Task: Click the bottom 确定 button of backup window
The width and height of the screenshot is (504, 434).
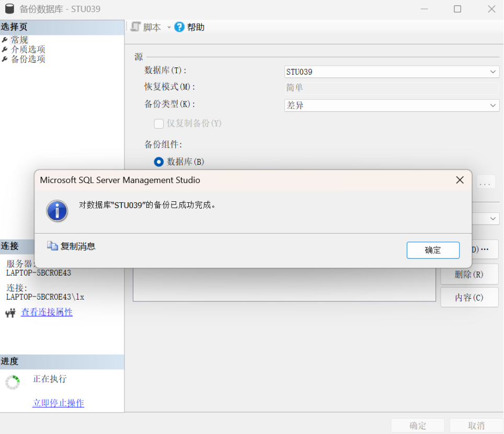Action: pyautogui.click(x=418, y=426)
